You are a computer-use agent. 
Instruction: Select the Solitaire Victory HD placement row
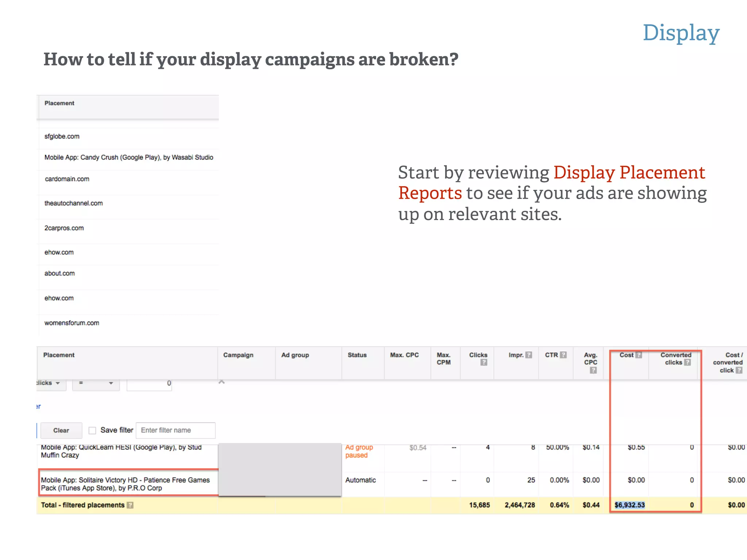click(125, 484)
